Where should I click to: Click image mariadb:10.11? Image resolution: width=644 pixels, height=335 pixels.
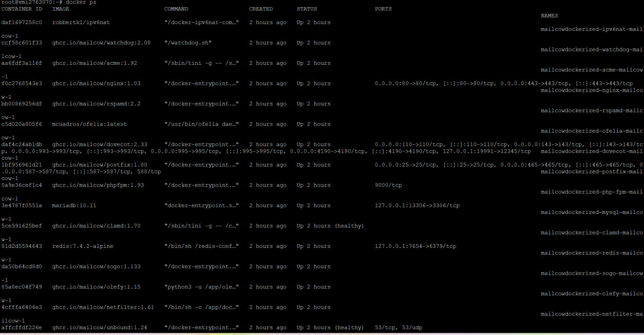pos(74,205)
